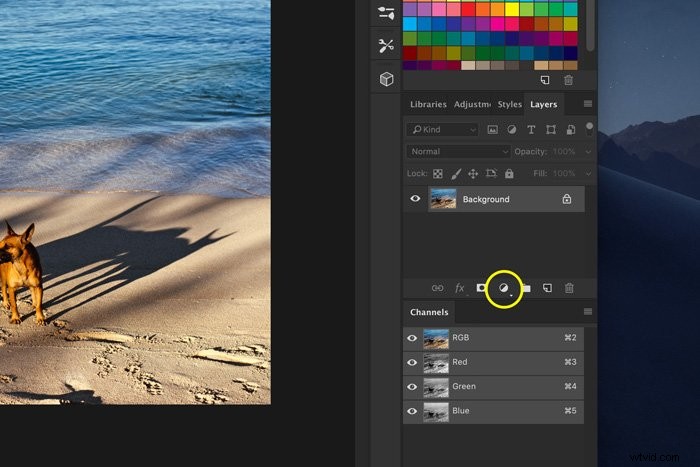The height and width of the screenshot is (467, 700).
Task: Add layer mask icon
Action: pos(481,288)
